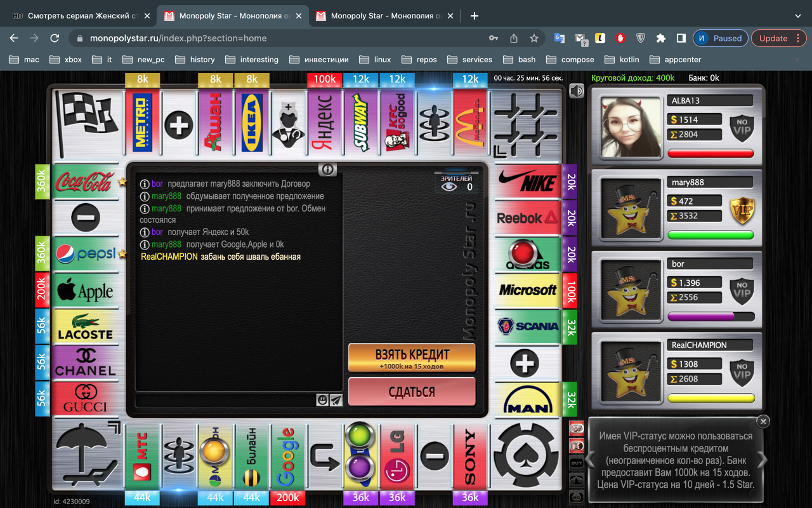Open the Paused profile button

720,38
